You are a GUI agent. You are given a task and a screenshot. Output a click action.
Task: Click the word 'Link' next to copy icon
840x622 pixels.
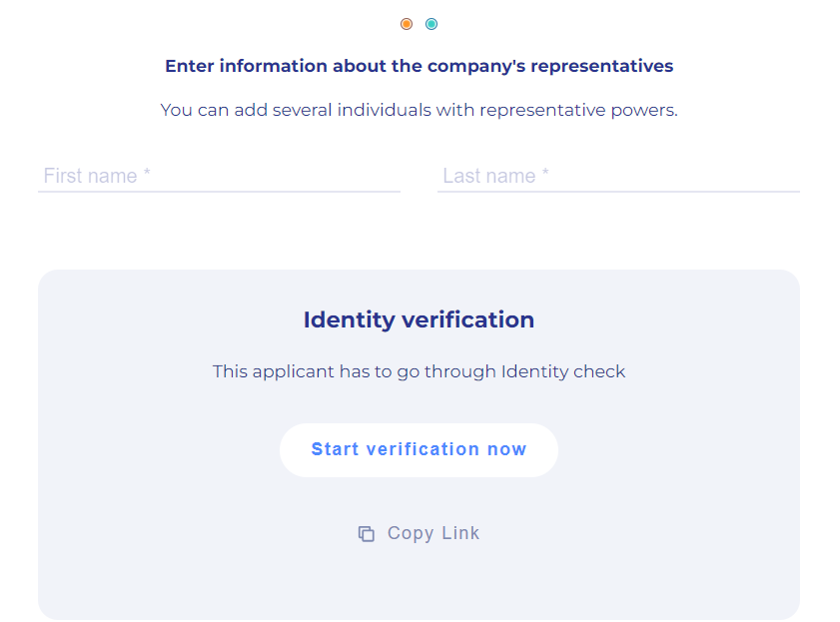click(460, 533)
